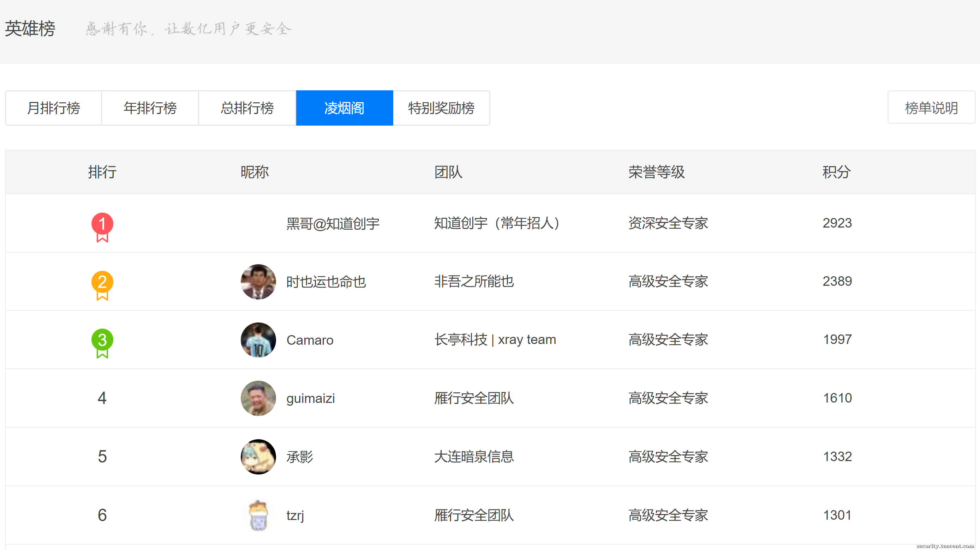Click team 长亭科技 | xray team

click(495, 339)
